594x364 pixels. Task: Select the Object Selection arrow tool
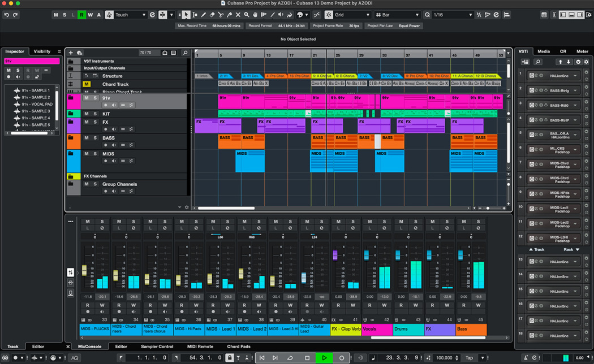pos(186,15)
